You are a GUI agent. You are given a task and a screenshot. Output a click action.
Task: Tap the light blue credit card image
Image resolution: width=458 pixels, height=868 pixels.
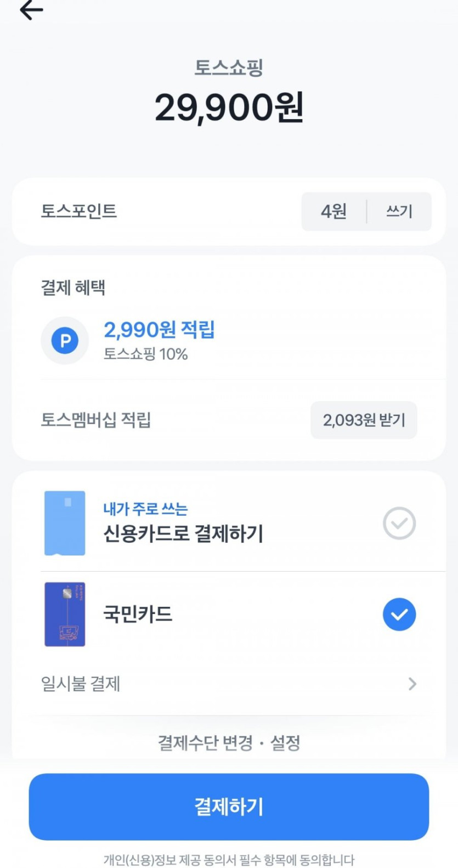click(65, 523)
